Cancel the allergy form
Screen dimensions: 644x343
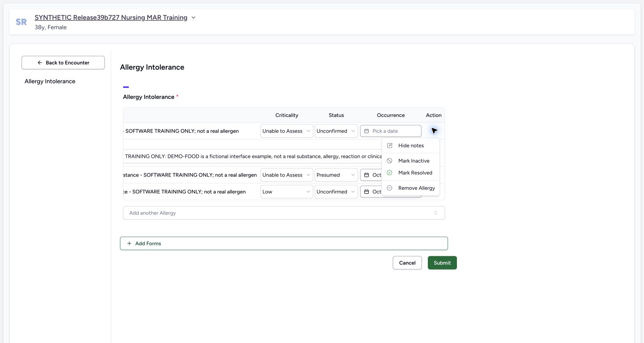point(407,263)
